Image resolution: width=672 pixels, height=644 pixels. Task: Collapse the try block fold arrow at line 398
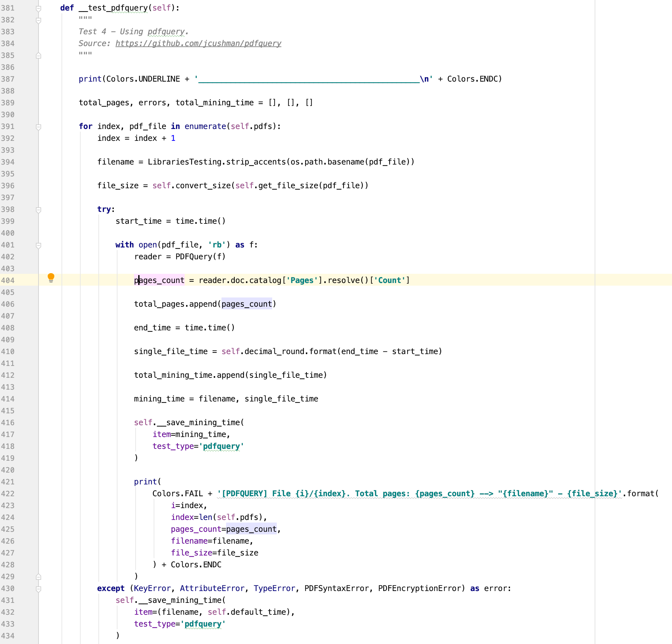coord(39,210)
